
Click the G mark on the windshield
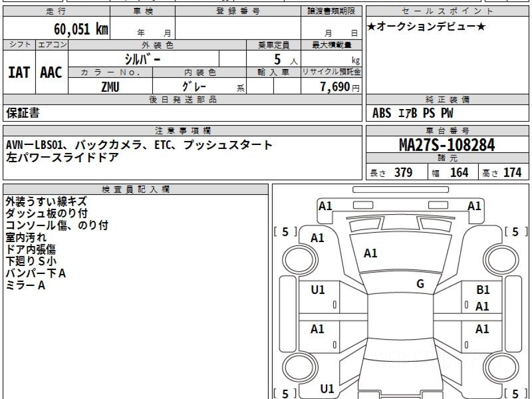(x=420, y=284)
